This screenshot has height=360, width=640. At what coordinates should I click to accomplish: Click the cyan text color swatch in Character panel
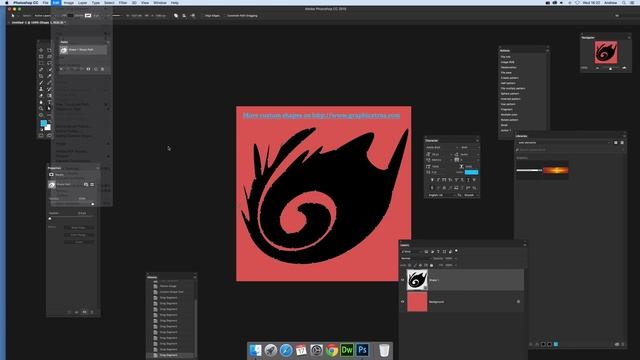[471, 172]
